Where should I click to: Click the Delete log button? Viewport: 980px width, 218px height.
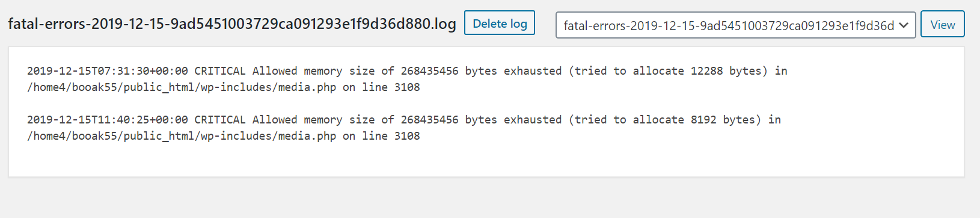500,23
